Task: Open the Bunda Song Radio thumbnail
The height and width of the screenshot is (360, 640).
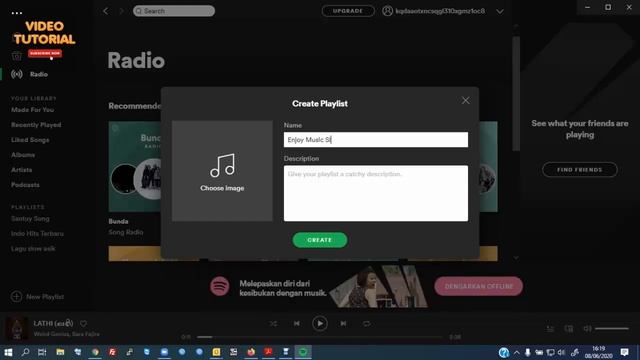Action: [x=135, y=167]
